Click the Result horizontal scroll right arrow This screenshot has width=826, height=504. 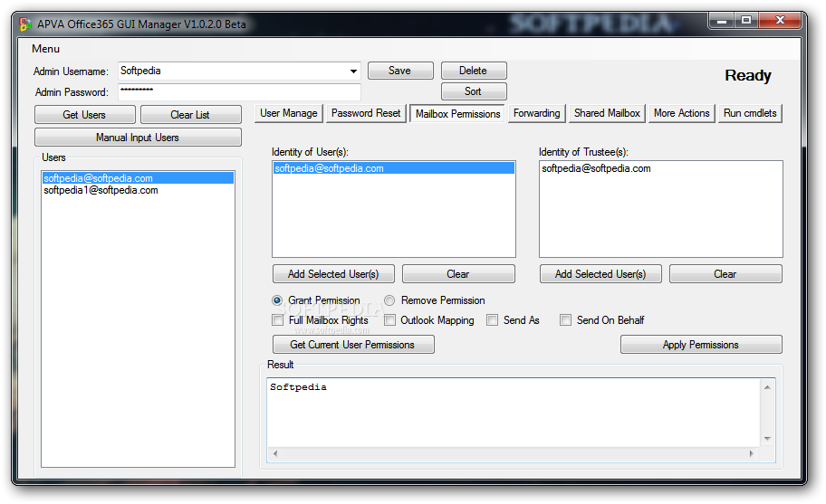click(x=752, y=453)
